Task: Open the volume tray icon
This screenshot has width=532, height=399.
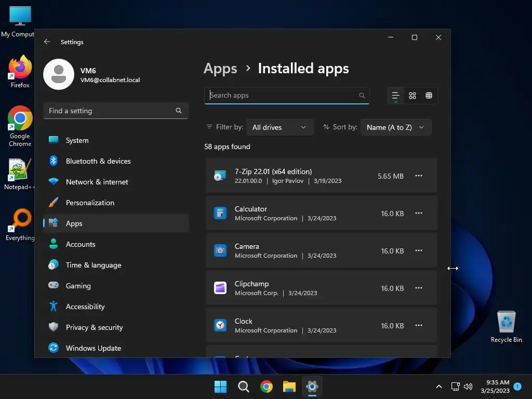Action: click(468, 387)
